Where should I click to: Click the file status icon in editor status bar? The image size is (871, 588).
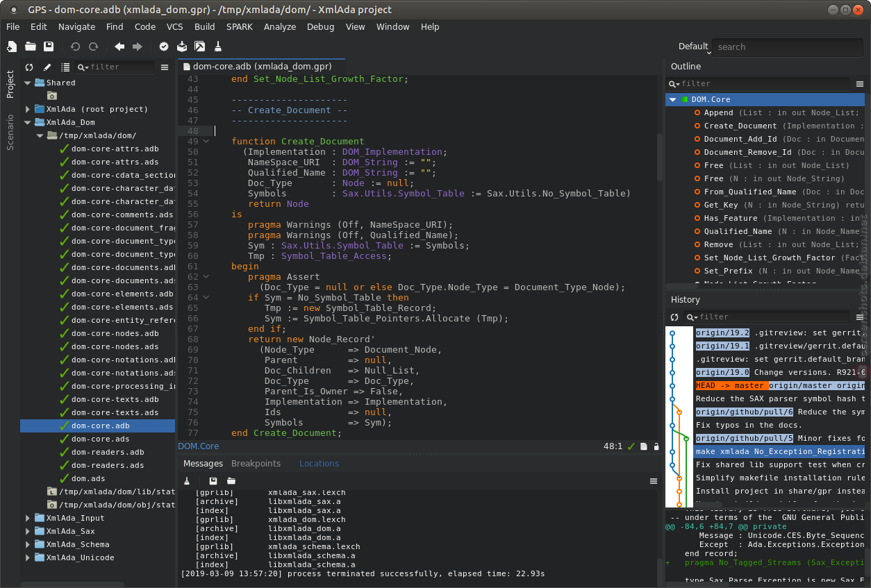[644, 446]
